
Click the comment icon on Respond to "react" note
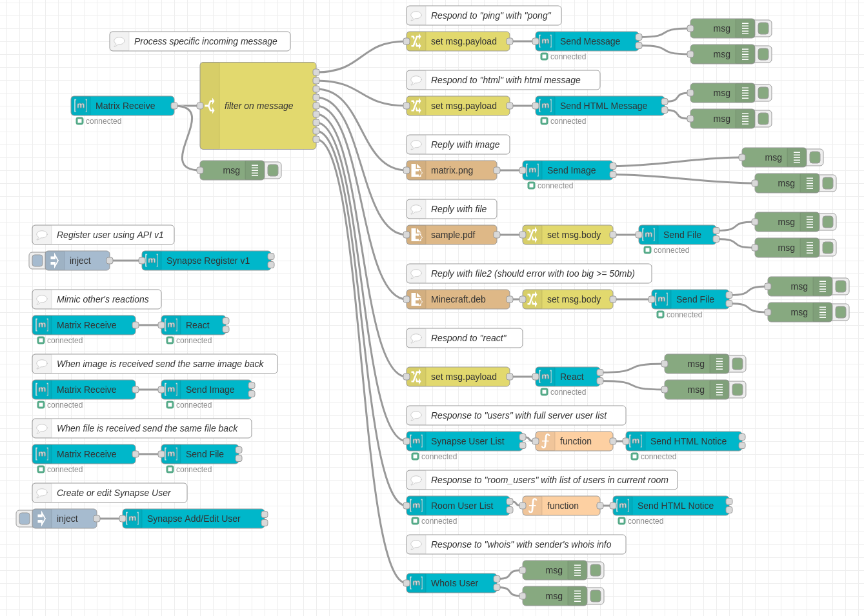pos(416,338)
